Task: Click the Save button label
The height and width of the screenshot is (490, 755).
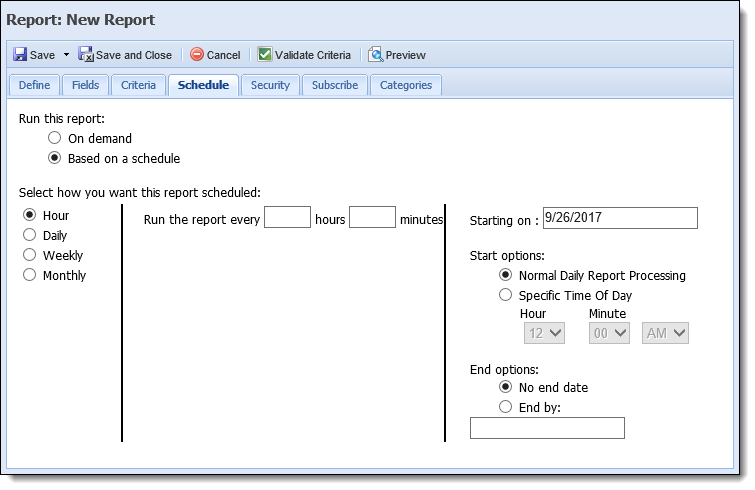Action: pos(42,55)
